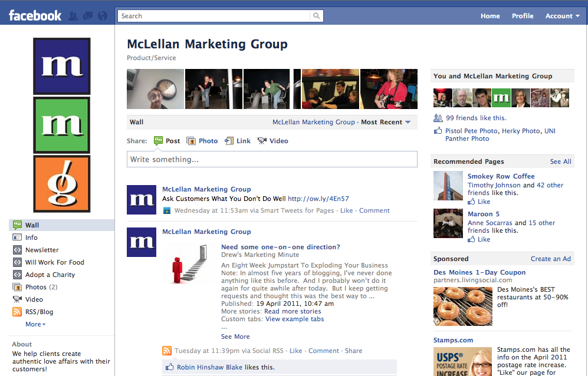The height and width of the screenshot is (376, 588).
Task: Open the messages icon in header
Action: coord(88,16)
